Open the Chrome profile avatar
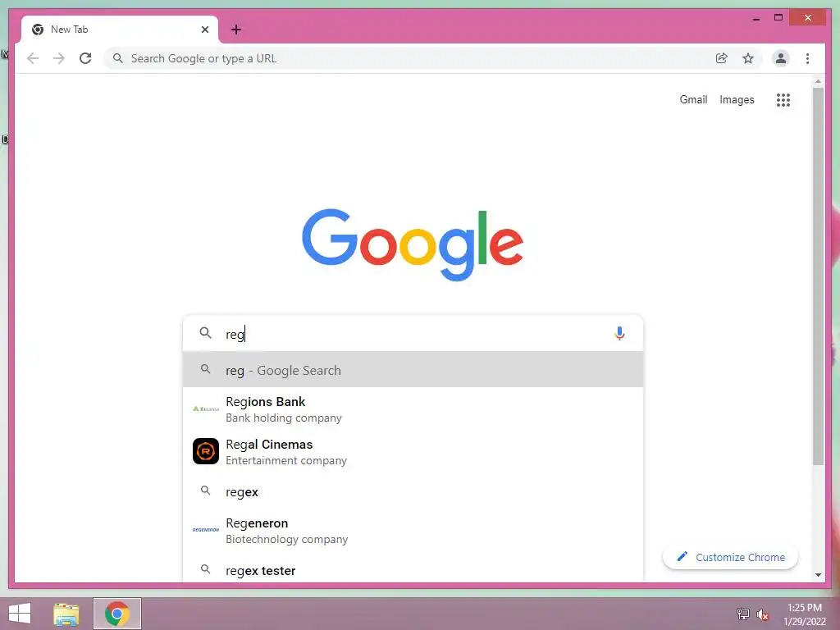840x630 pixels. pyautogui.click(x=781, y=58)
